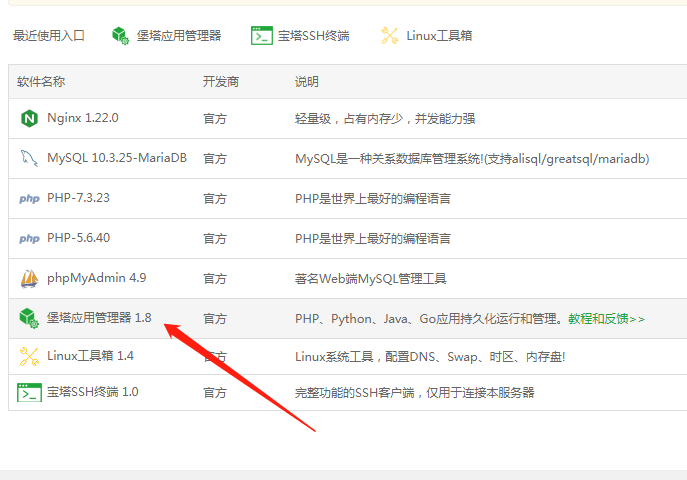Image resolution: width=687 pixels, height=480 pixels.
Task: Open Linux工具箱 1.4 entry in list
Action: [x=90, y=356]
